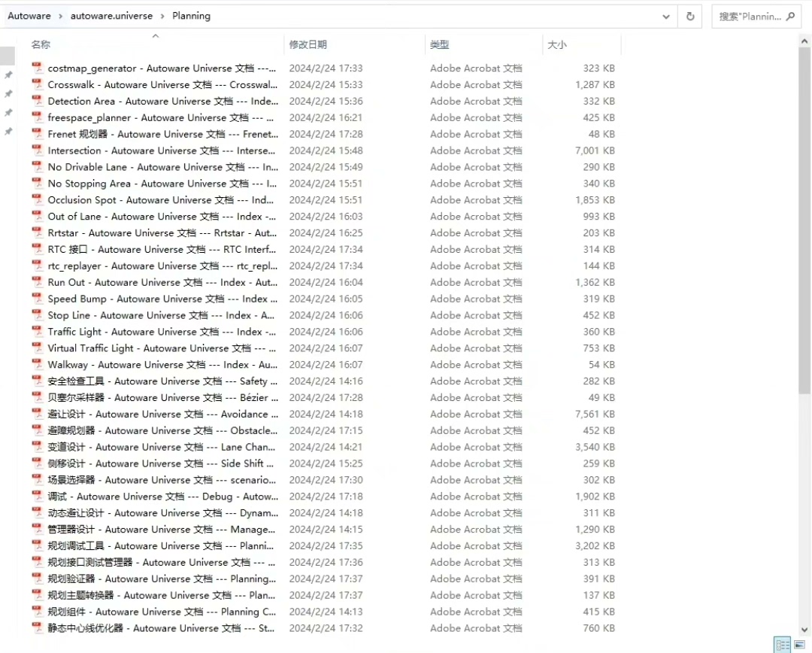Switch to large icons view at bottom right

pos(799,644)
